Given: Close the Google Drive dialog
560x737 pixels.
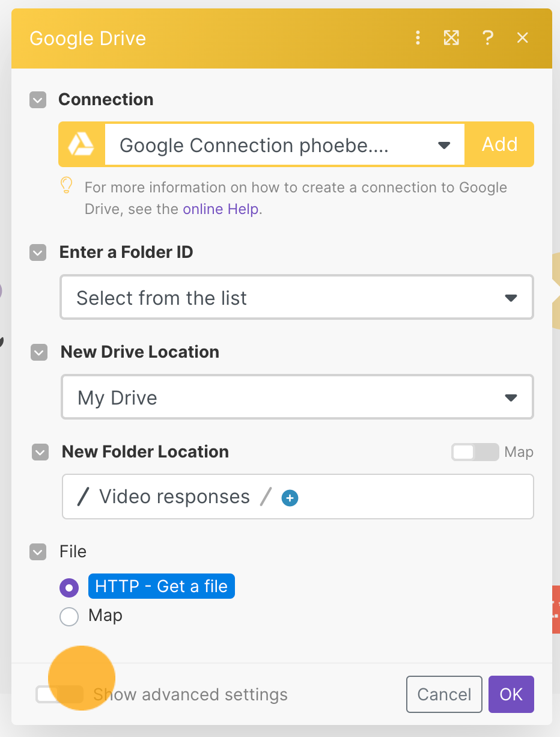Looking at the screenshot, I should point(523,38).
